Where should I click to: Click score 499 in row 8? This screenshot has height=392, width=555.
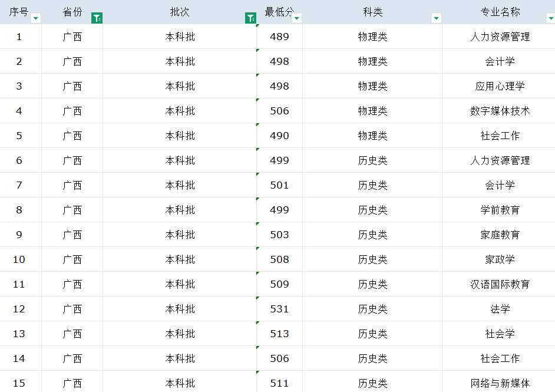tap(279, 210)
